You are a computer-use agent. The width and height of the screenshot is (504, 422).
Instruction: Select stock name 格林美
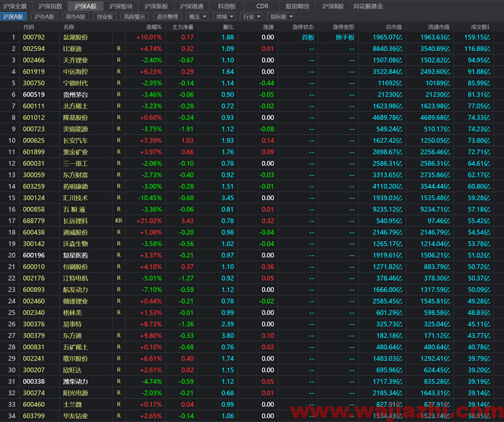(72, 313)
